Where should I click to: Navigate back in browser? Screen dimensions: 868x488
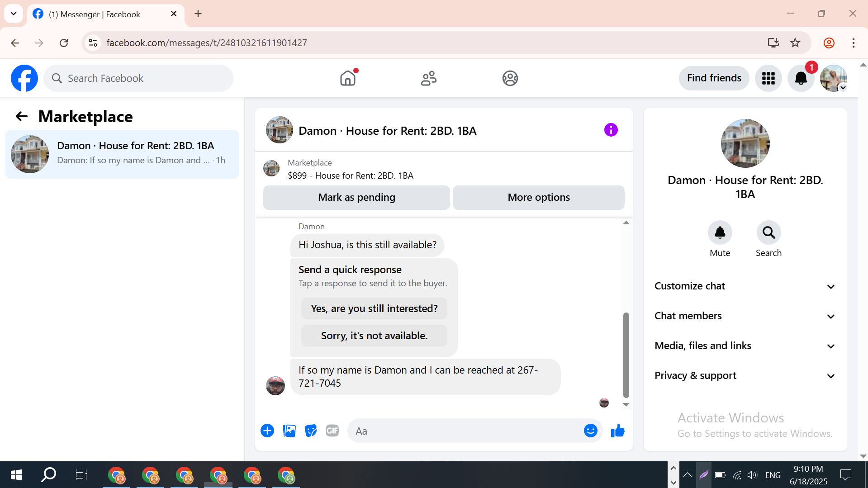(x=15, y=43)
